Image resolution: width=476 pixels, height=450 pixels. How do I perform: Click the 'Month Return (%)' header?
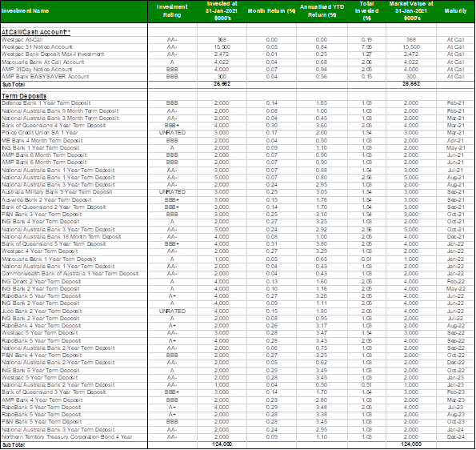coord(271,11)
